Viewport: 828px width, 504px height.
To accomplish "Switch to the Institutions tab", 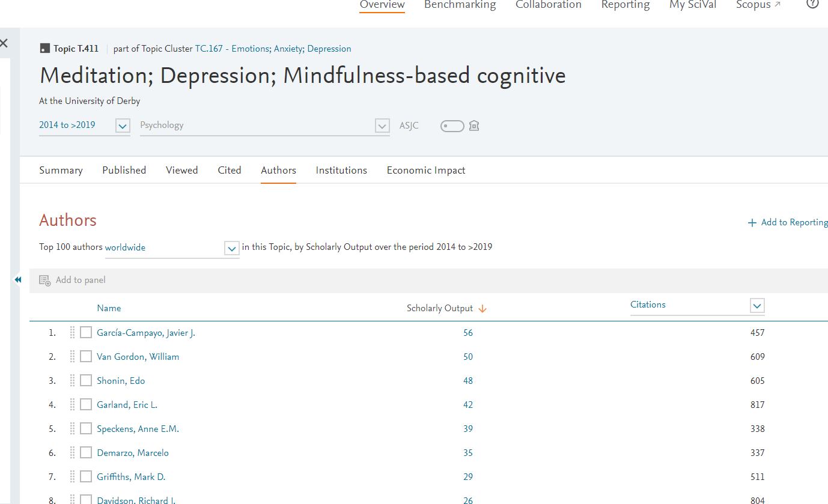I will point(341,171).
